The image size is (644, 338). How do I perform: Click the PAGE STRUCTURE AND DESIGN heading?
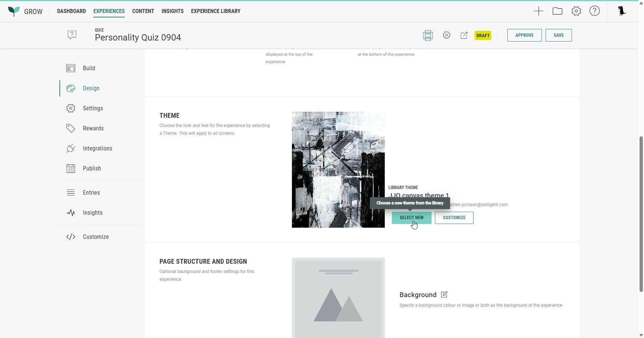(x=203, y=261)
